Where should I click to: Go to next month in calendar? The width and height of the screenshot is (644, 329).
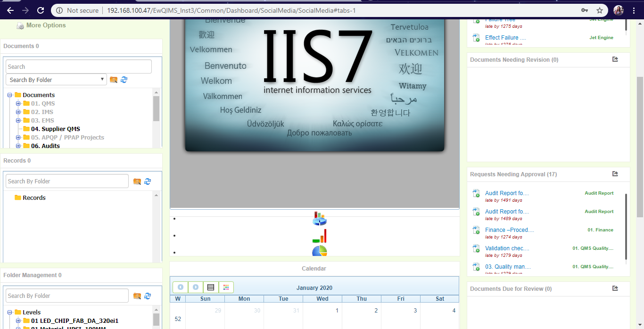pyautogui.click(x=196, y=287)
